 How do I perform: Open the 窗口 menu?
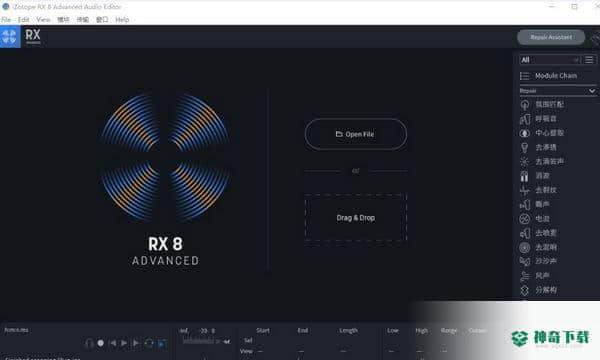(102, 20)
